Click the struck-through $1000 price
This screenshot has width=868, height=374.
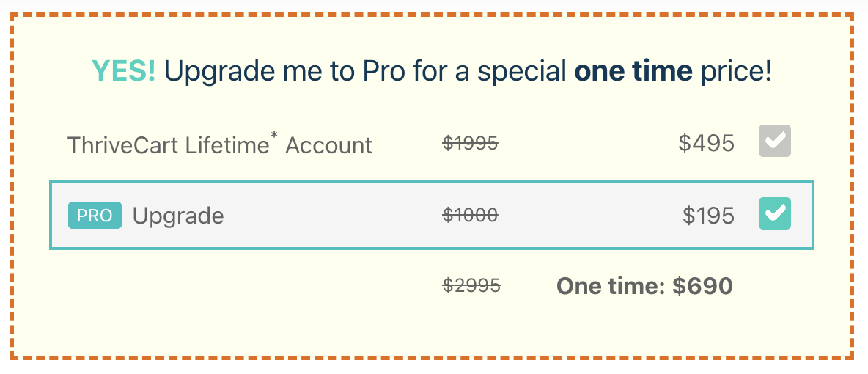click(x=471, y=215)
